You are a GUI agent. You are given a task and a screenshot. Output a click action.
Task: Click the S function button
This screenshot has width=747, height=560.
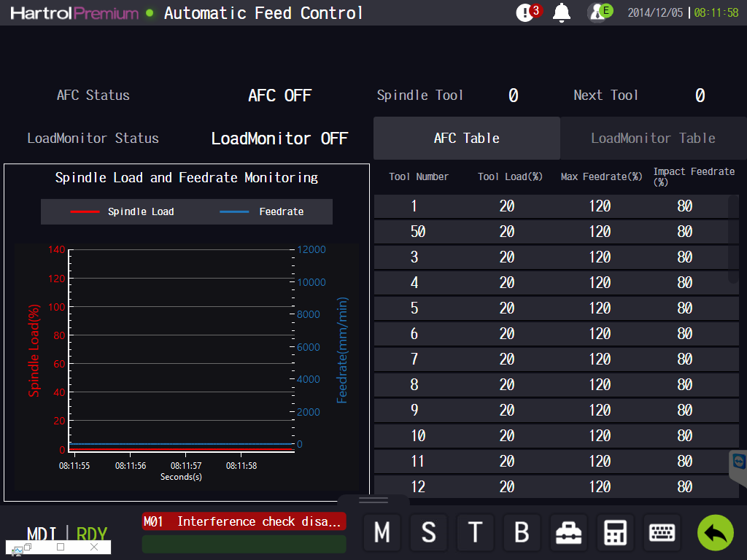[x=428, y=532]
